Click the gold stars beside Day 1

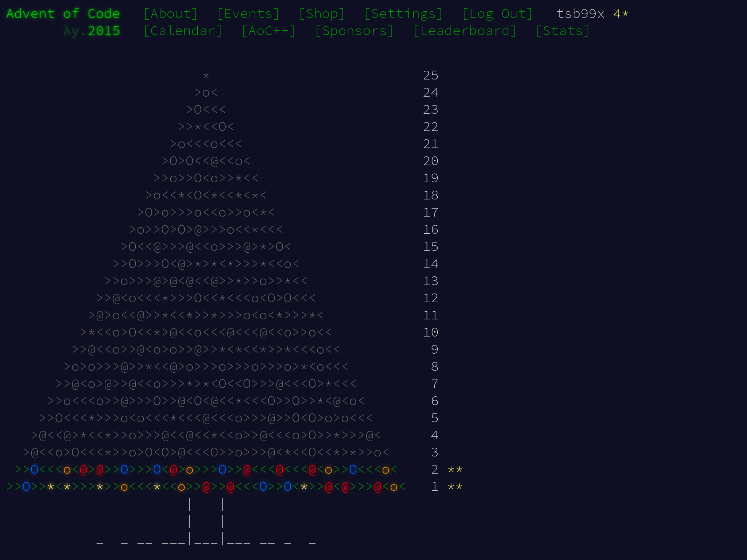(x=455, y=487)
